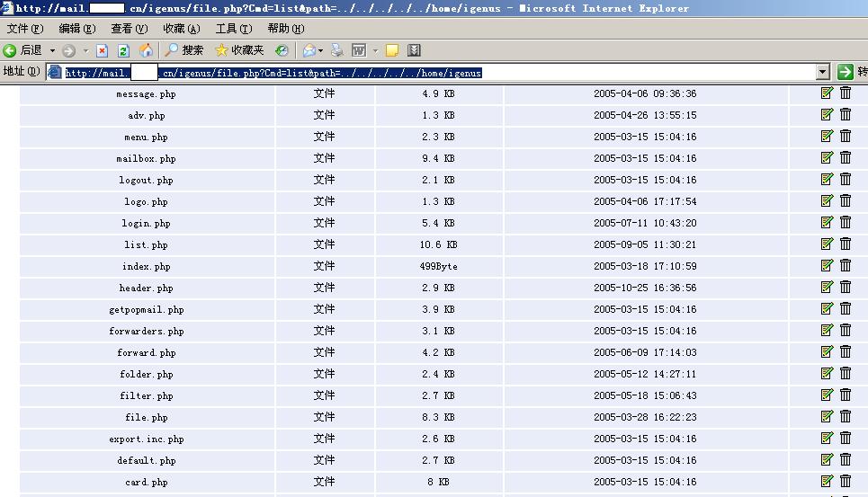Edit card.php with its edit icon
This screenshot has width=868, height=497.
(x=827, y=481)
